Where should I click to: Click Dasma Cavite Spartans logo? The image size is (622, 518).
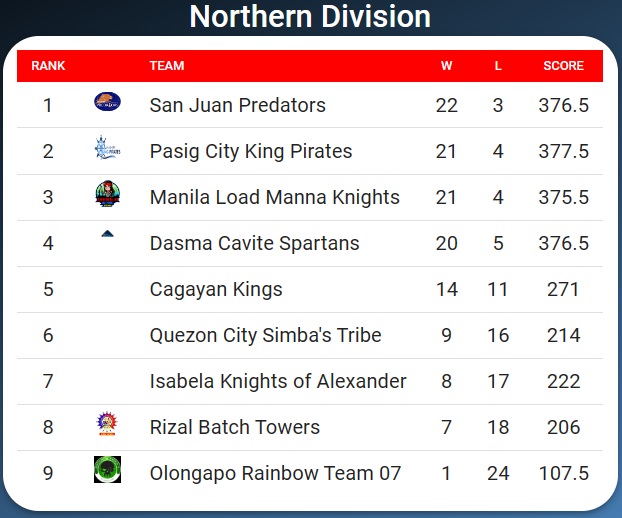point(107,235)
